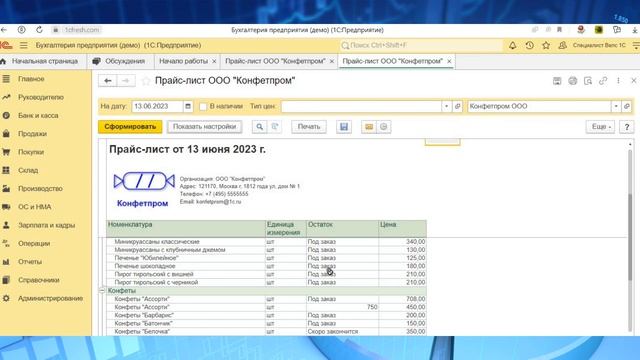Select row Миникруассаны классические

(267, 242)
